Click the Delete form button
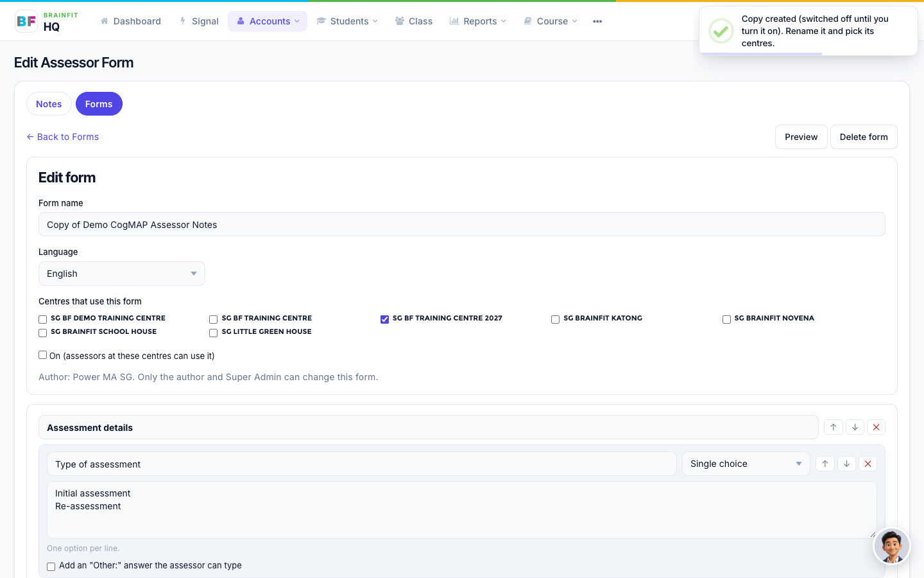This screenshot has height=578, width=924. [864, 137]
